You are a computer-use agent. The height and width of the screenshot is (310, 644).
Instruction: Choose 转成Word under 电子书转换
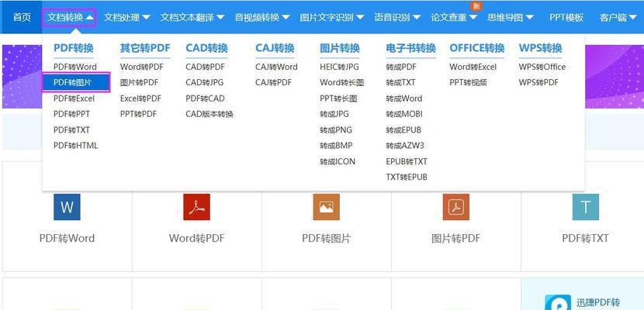404,98
